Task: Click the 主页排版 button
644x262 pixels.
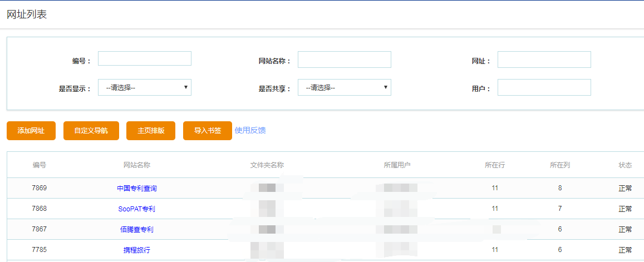Action: click(x=151, y=131)
